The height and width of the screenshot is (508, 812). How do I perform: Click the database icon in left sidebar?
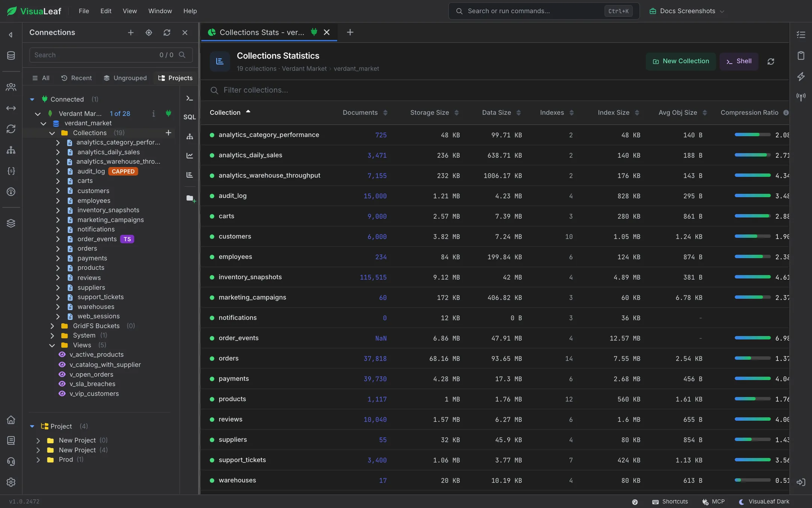11,56
